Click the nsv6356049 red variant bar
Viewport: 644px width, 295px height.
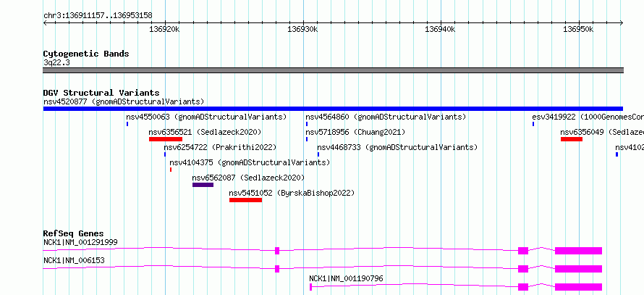click(572, 139)
